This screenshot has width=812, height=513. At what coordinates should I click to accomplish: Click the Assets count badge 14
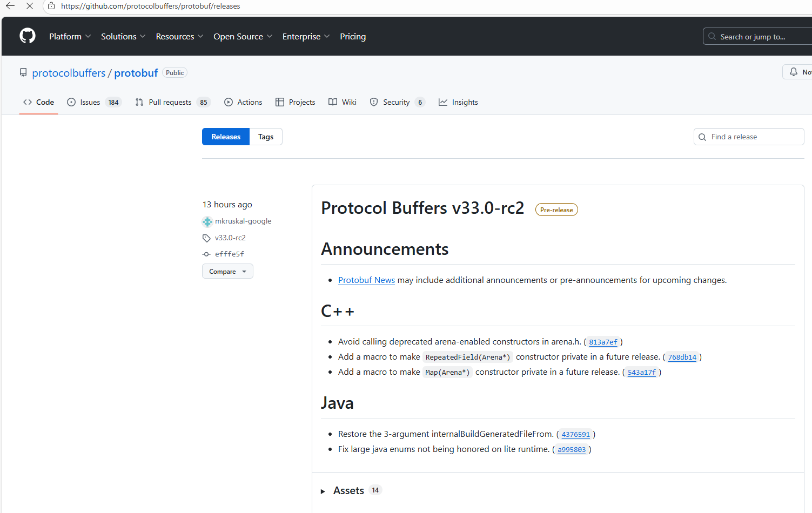[x=375, y=490]
